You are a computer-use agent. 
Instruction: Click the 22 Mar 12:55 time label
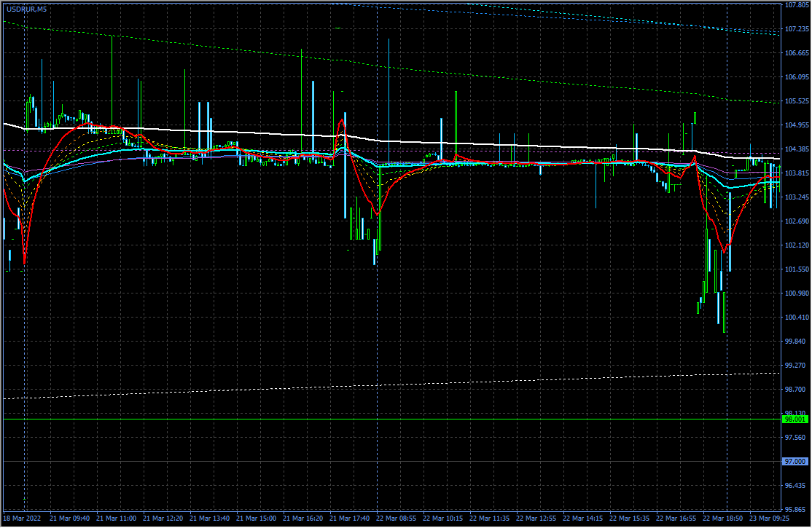(x=536, y=519)
